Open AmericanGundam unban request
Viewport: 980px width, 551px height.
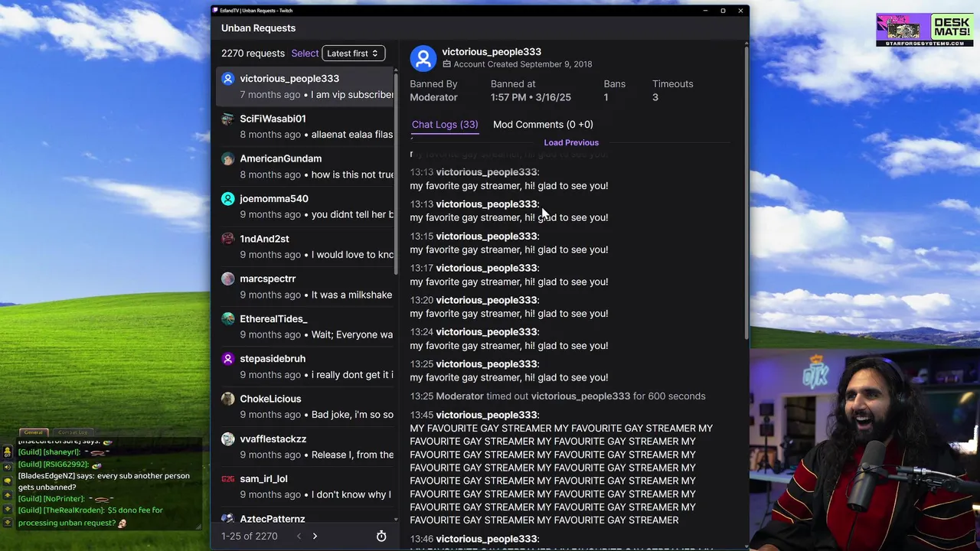click(305, 166)
